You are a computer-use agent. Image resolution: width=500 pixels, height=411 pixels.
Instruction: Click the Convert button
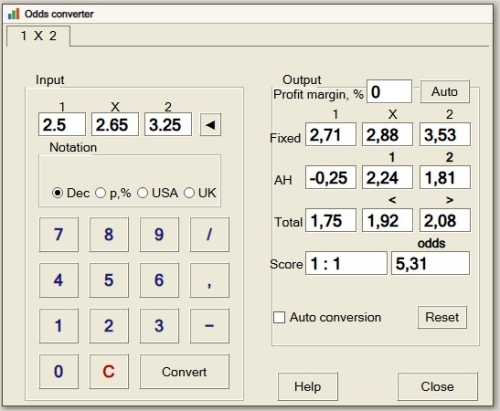coord(184,371)
